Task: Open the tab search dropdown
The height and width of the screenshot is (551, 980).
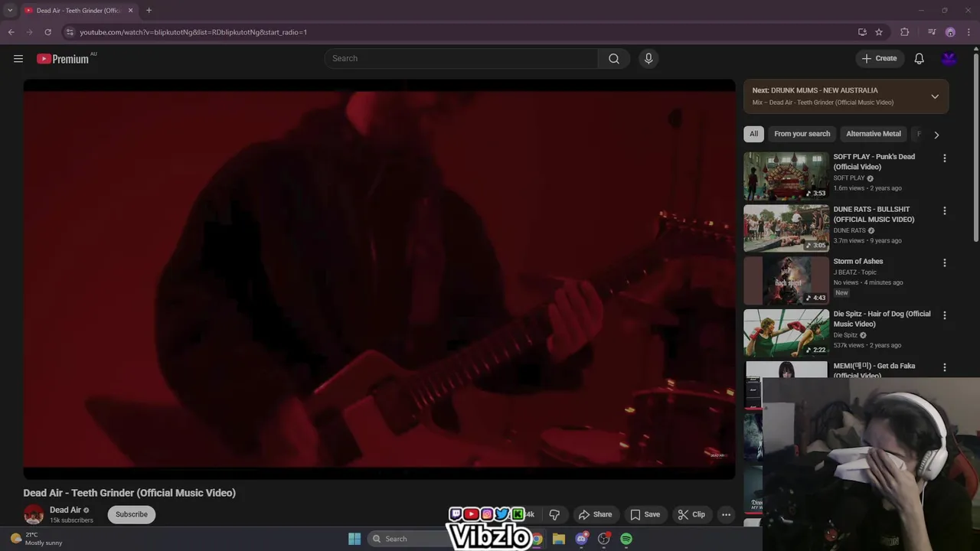Action: pyautogui.click(x=10, y=10)
